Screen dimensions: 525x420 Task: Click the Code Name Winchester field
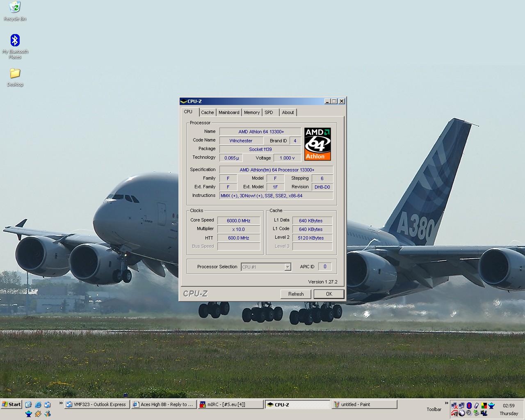(x=241, y=141)
